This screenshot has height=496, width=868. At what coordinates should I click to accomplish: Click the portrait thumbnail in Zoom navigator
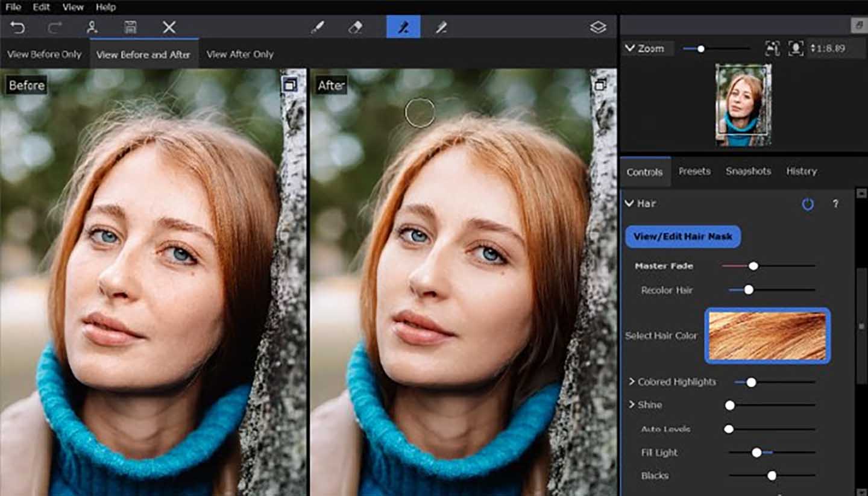point(743,104)
